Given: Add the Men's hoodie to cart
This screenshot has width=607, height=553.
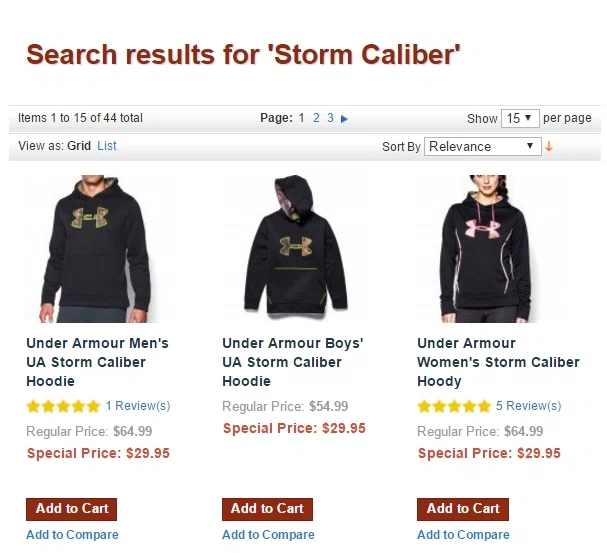Looking at the screenshot, I should 72,509.
